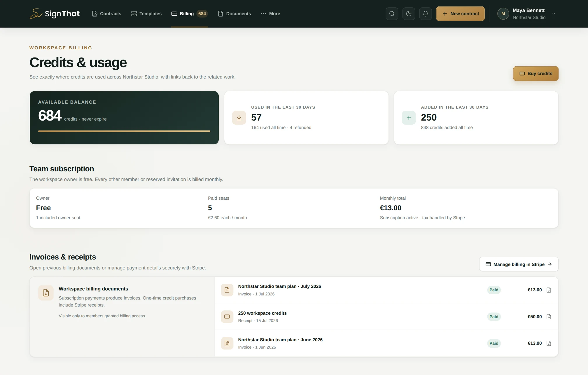Download the June 2026 team plan invoice
This screenshot has height=376, width=588.
[x=549, y=343]
